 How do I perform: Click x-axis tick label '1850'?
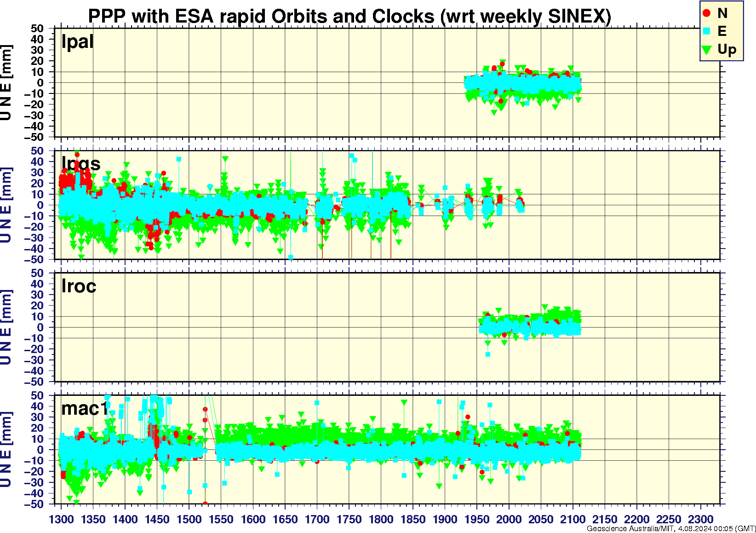tap(413, 520)
